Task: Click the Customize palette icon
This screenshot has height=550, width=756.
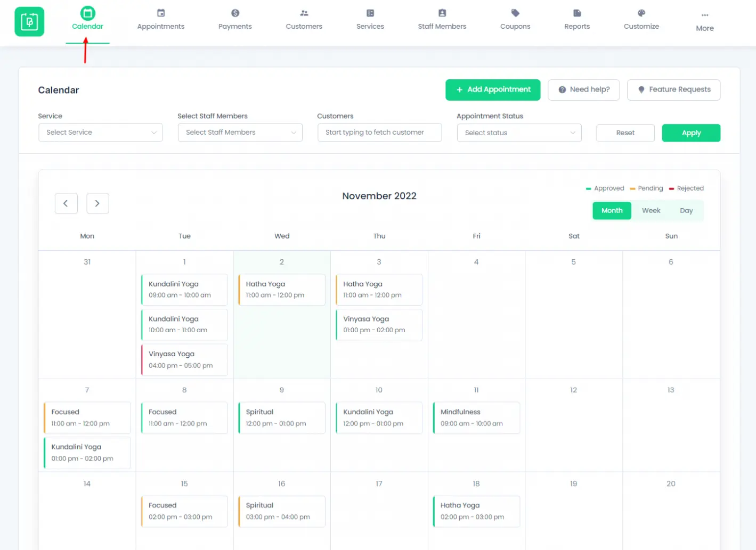Action: pos(641,13)
